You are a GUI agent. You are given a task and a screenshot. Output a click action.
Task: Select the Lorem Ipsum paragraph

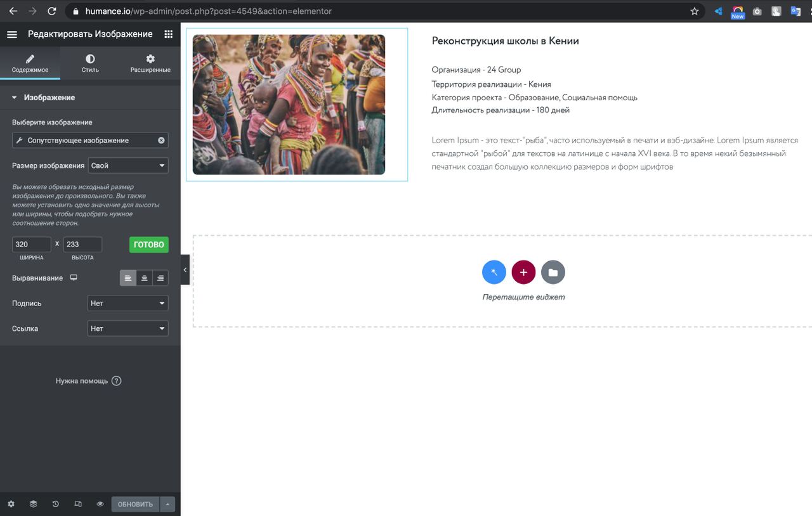click(x=615, y=153)
